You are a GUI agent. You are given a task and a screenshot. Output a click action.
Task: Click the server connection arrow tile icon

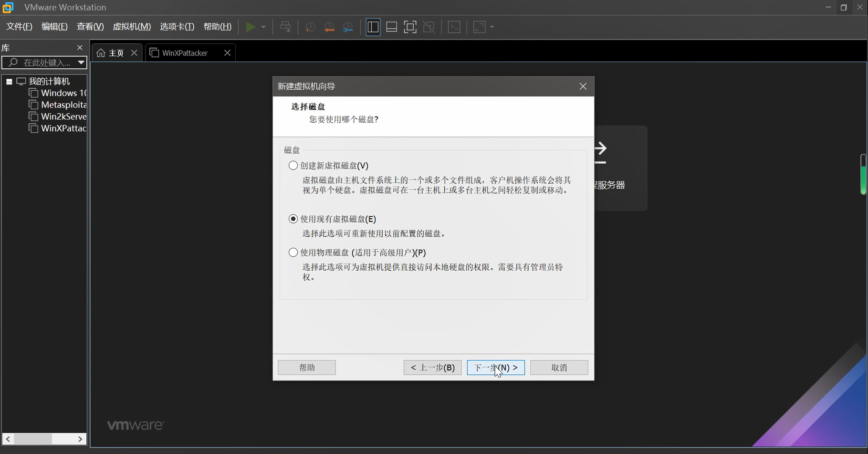tap(600, 153)
